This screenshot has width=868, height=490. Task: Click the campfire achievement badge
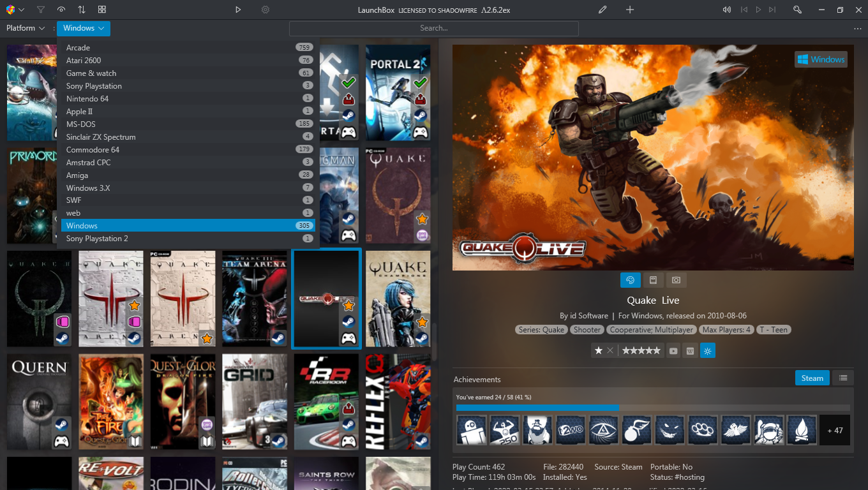tap(802, 430)
